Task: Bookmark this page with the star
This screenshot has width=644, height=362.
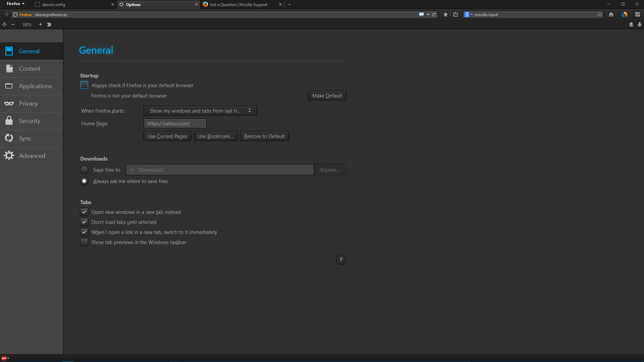Action: click(x=445, y=14)
